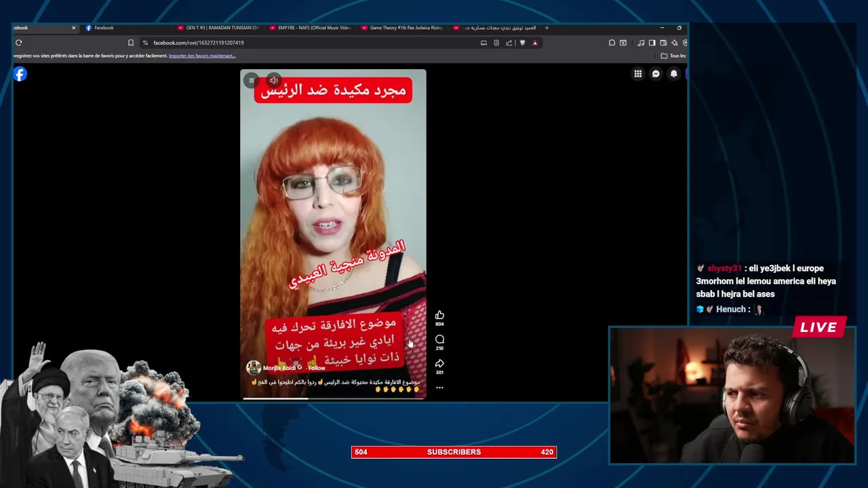
Task: Go to Facebook home via logo
Action: coord(20,74)
